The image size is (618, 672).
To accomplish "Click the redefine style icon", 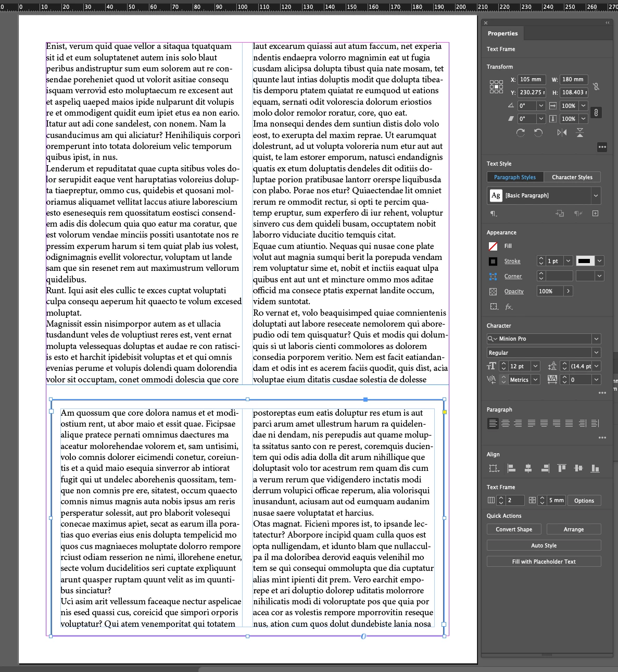I will click(x=560, y=214).
